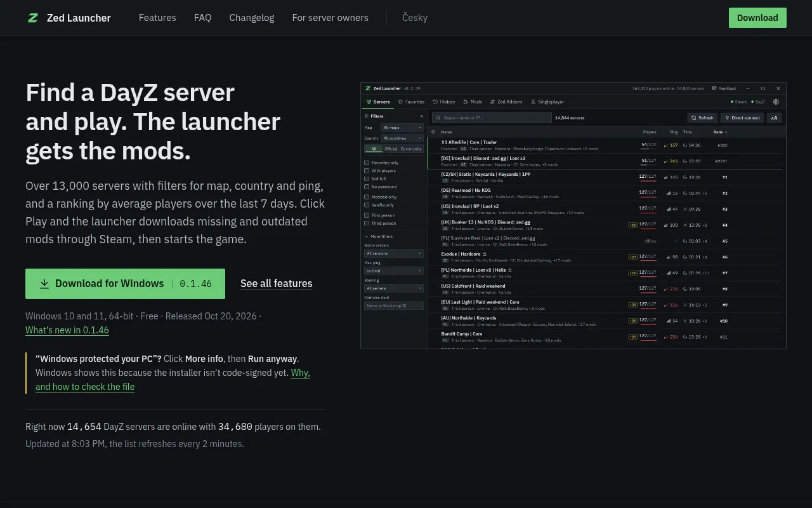This screenshot has width=812, height=508.
Task: Open the What's new in 0.1.46 link
Action: point(67,330)
